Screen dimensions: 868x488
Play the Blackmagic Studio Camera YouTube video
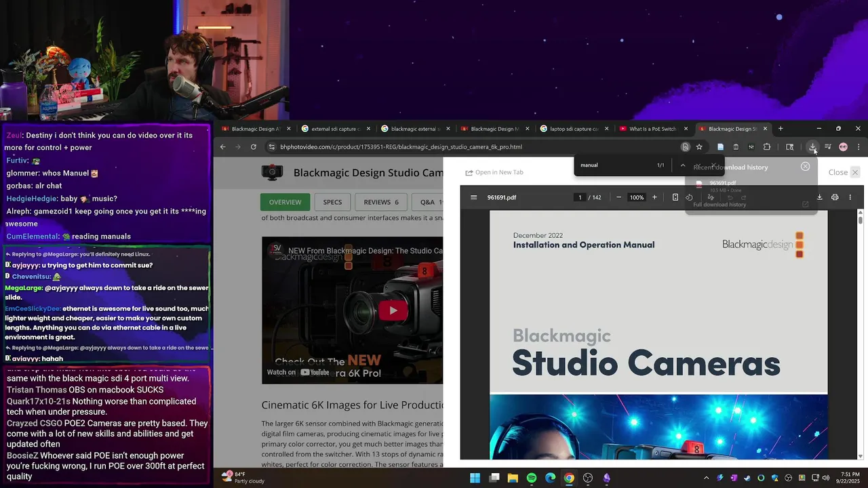(393, 310)
